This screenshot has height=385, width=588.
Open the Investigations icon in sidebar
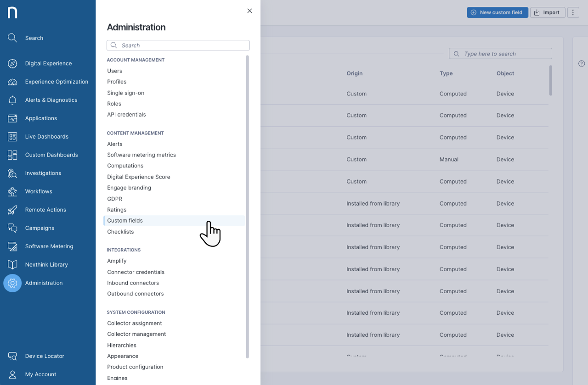tap(12, 173)
